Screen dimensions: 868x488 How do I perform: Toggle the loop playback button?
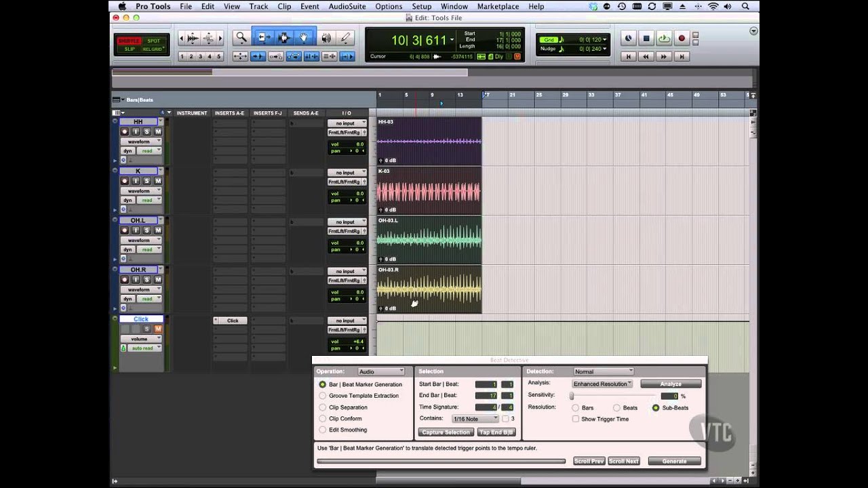(x=664, y=39)
